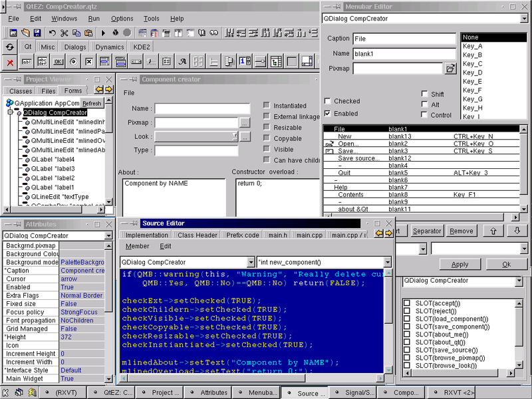Click the Separator button
The width and height of the screenshot is (532, 399).
[426, 231]
